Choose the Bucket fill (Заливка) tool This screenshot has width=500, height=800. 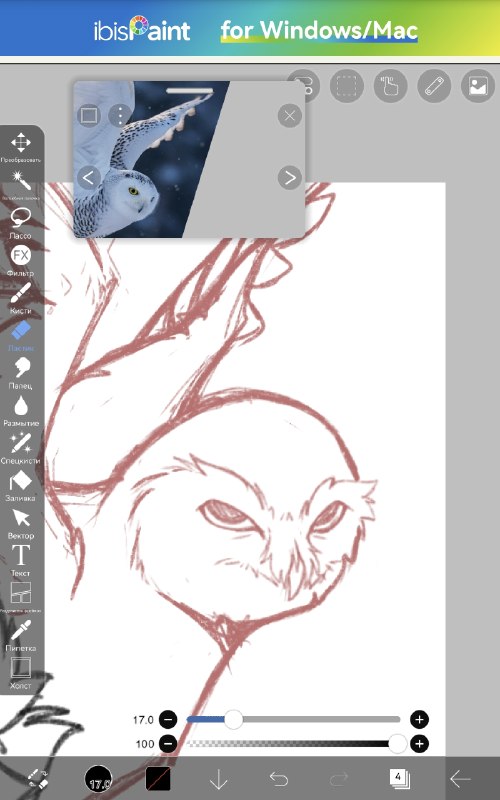pyautogui.click(x=20, y=485)
